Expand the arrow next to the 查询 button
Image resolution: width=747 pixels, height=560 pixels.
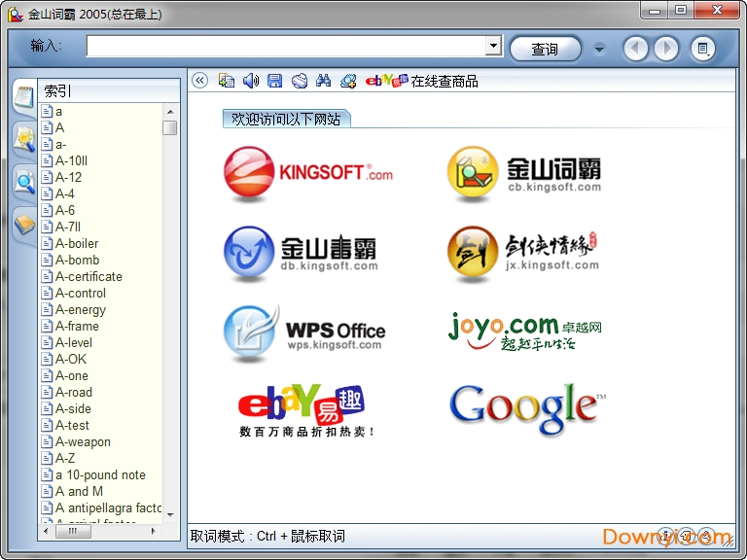599,48
